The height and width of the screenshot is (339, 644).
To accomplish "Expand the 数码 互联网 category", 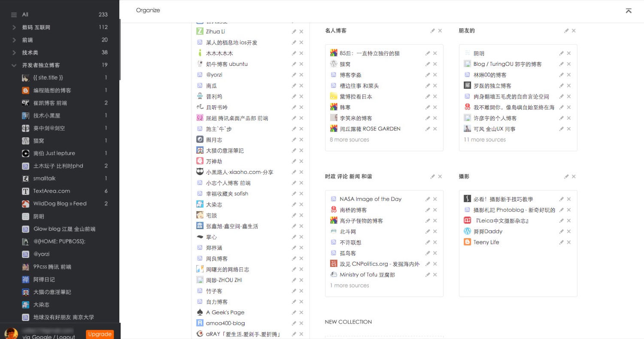I will pos(14,27).
